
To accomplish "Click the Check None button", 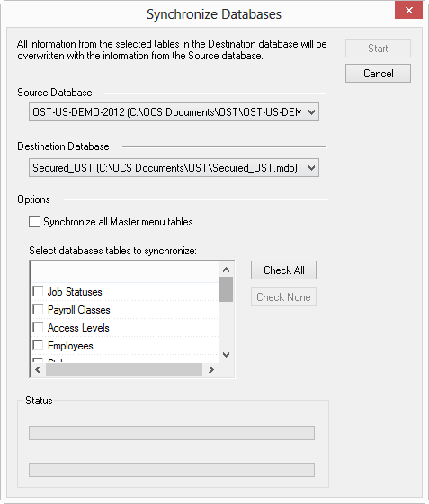I will tap(283, 297).
